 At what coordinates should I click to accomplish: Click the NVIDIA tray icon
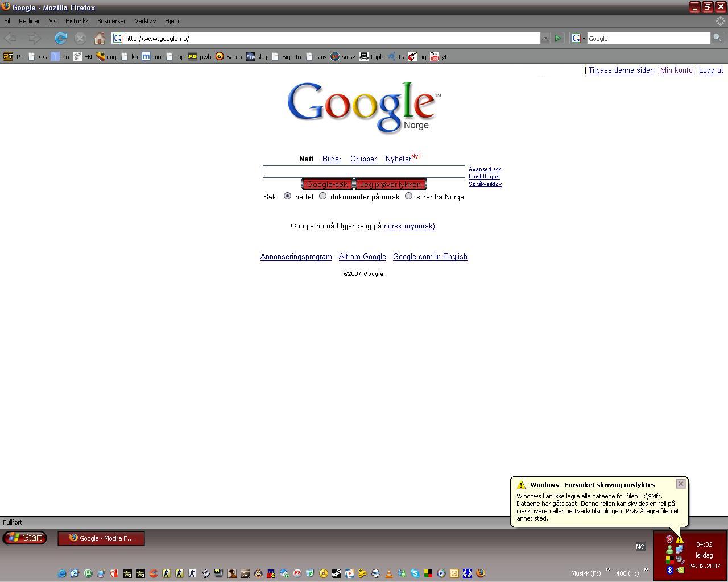(681, 570)
